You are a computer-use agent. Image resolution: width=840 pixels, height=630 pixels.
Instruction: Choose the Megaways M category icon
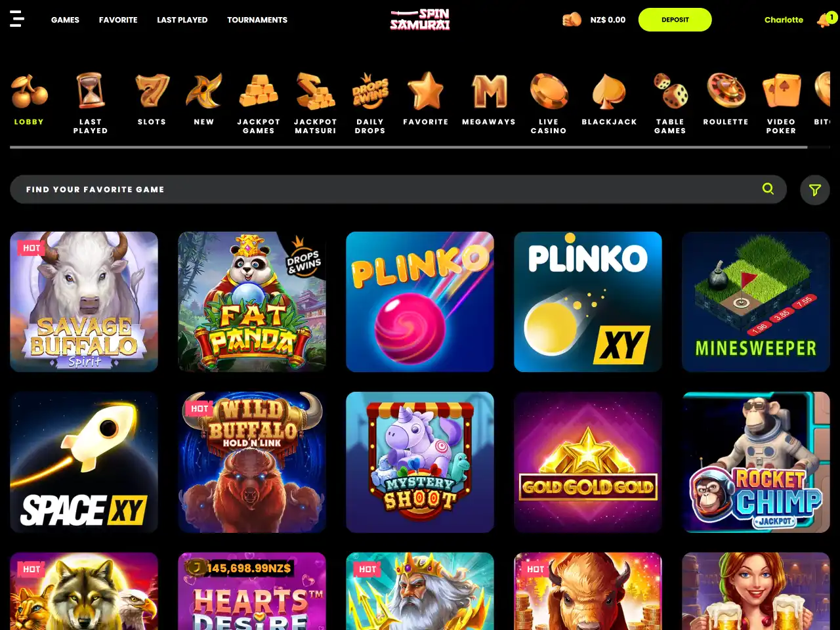pos(490,91)
